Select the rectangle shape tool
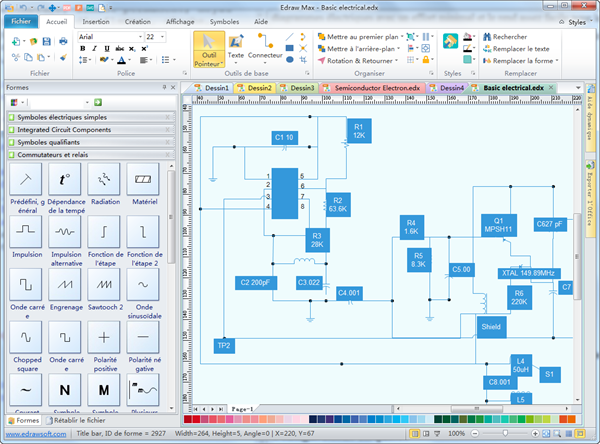This screenshot has width=600, height=444. [x=290, y=48]
